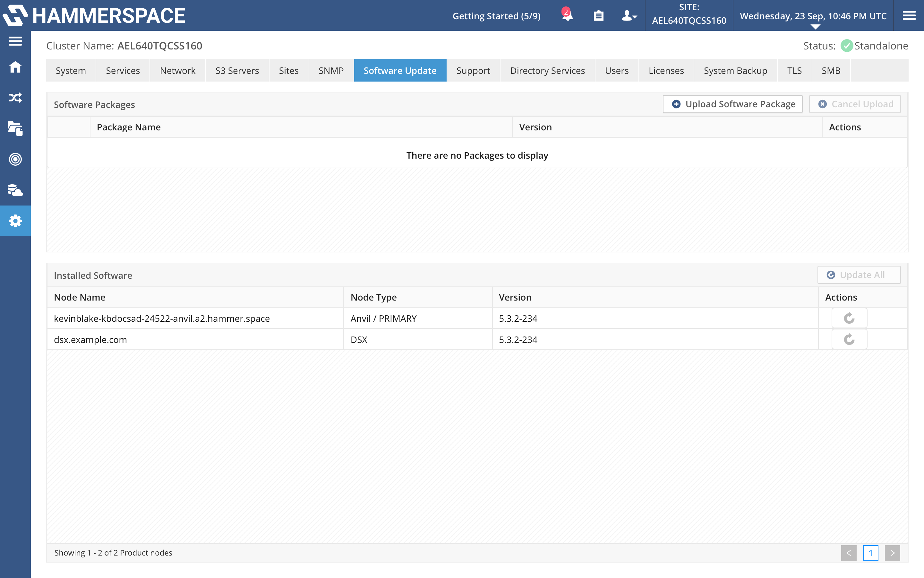Viewport: 924px width, 578px height.
Task: Click the SITE: AEL640TQCSS160 header label
Action: point(689,14)
